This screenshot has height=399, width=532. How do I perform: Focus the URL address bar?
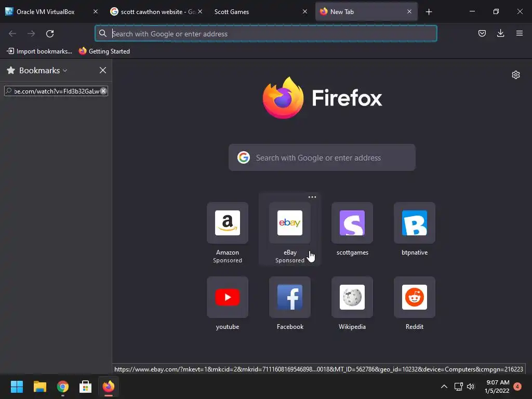click(266, 34)
